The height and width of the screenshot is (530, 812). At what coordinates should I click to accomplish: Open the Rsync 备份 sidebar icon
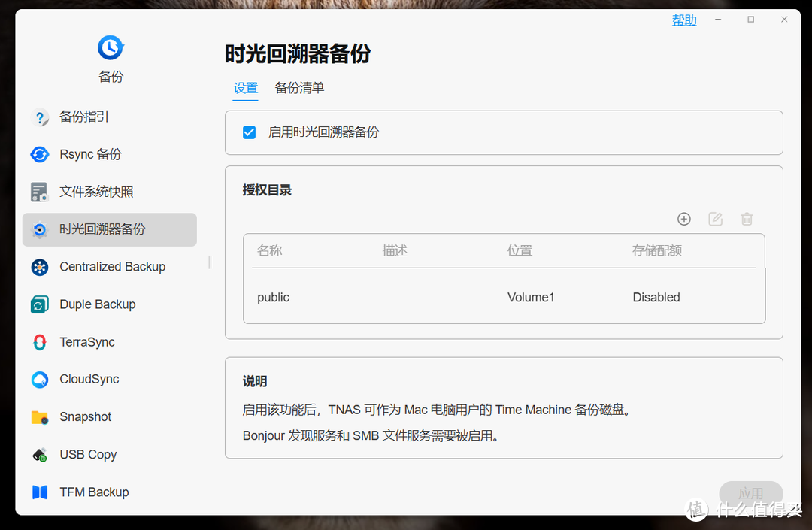pos(39,154)
